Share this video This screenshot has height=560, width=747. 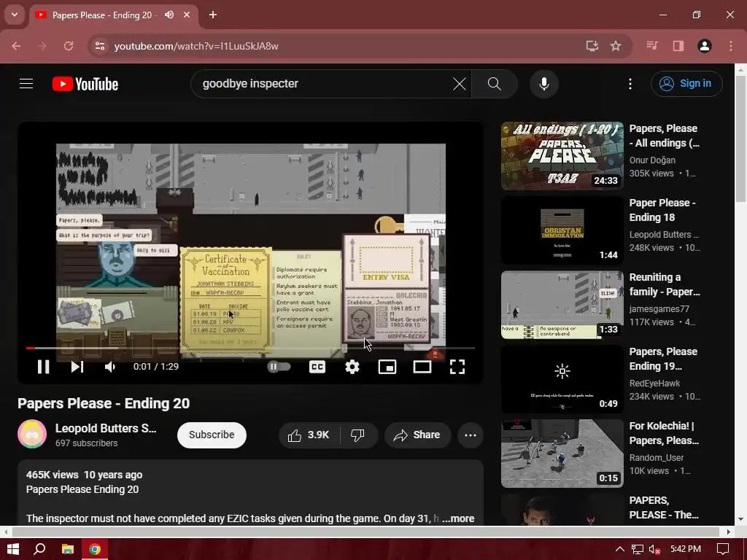[x=417, y=435]
